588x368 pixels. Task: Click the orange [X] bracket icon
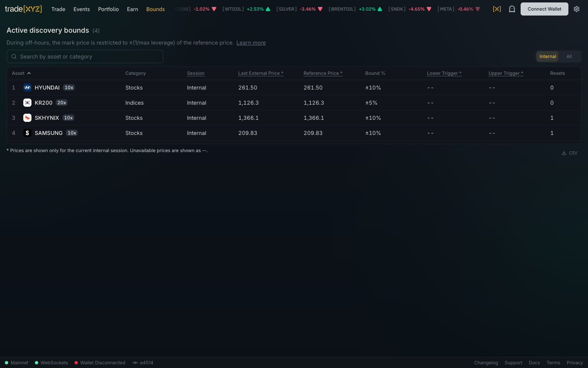coord(497,9)
